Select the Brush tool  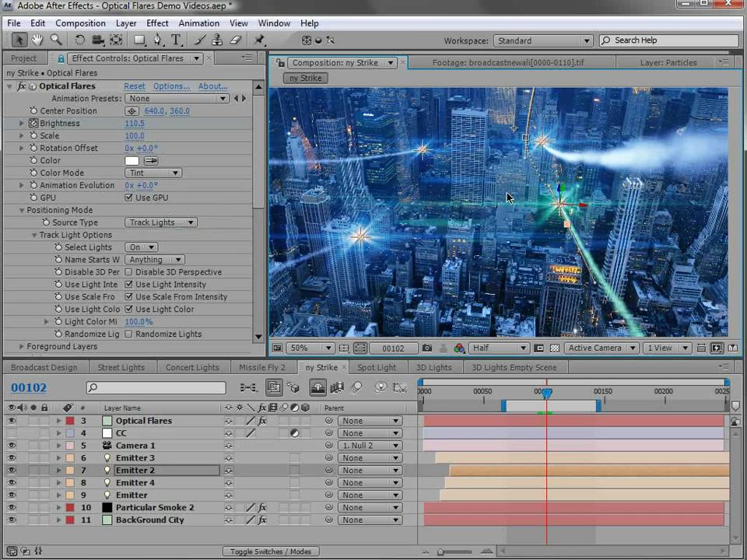[200, 40]
